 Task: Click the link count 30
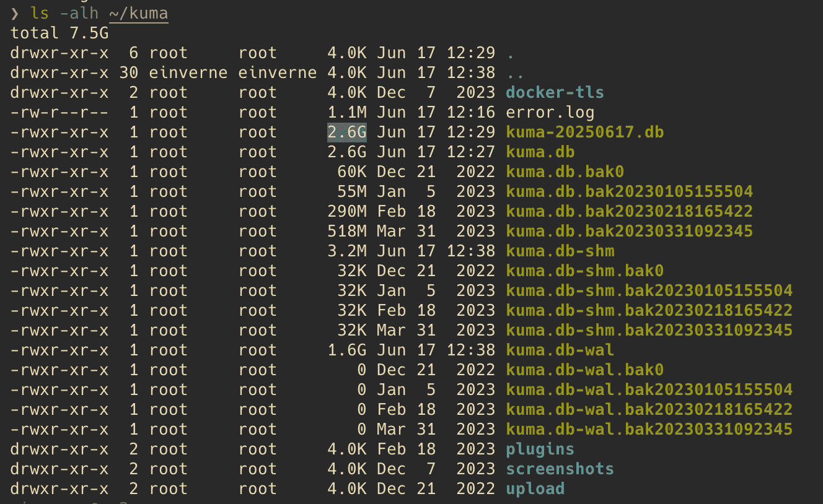pos(129,73)
